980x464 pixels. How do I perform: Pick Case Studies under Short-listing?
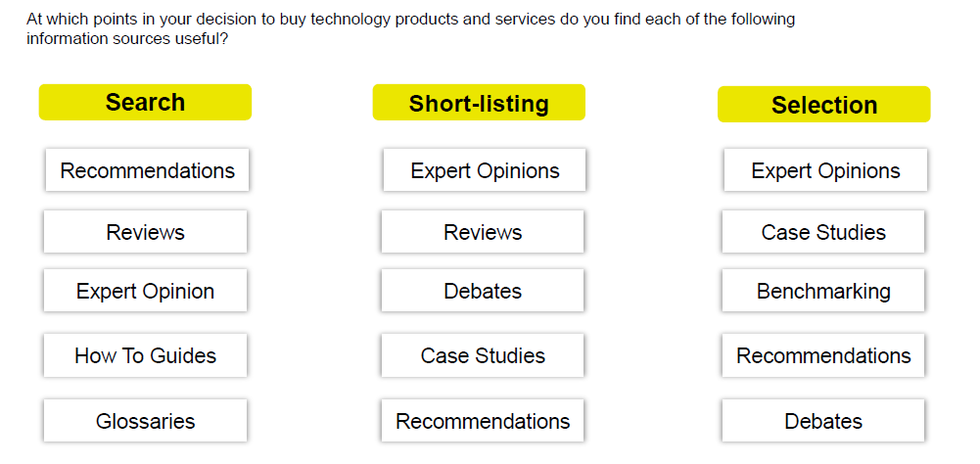pyautogui.click(x=483, y=355)
